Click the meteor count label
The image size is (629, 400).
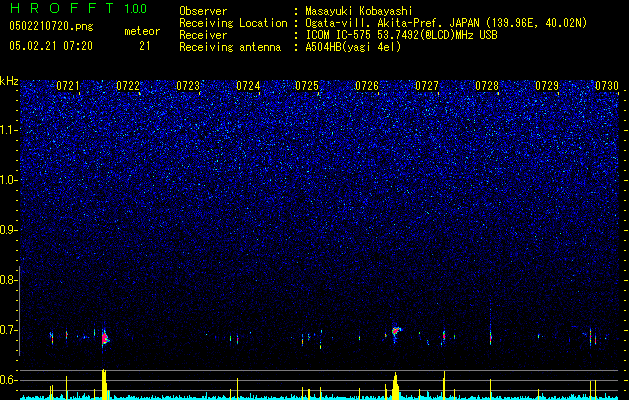click(142, 31)
